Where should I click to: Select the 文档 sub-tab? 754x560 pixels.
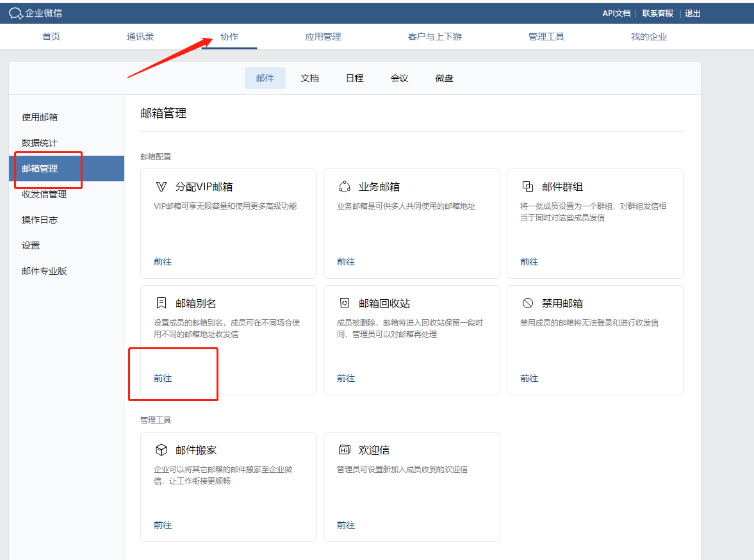pos(310,78)
